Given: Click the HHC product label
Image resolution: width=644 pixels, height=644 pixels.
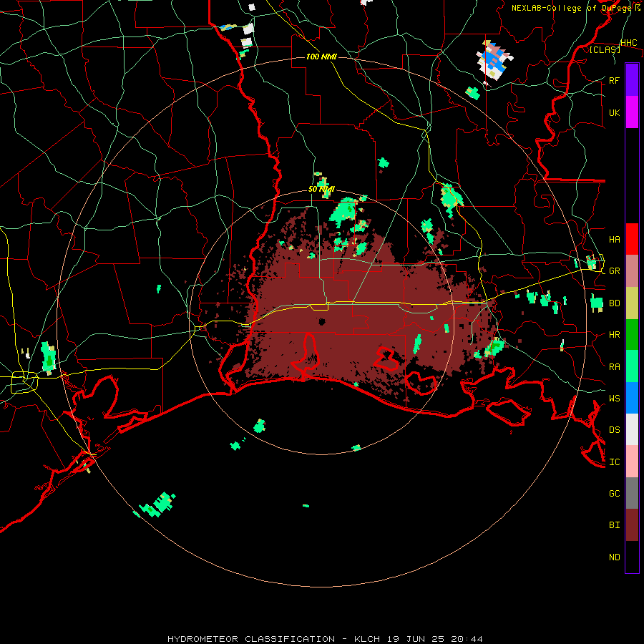Looking at the screenshot, I should (x=629, y=43).
